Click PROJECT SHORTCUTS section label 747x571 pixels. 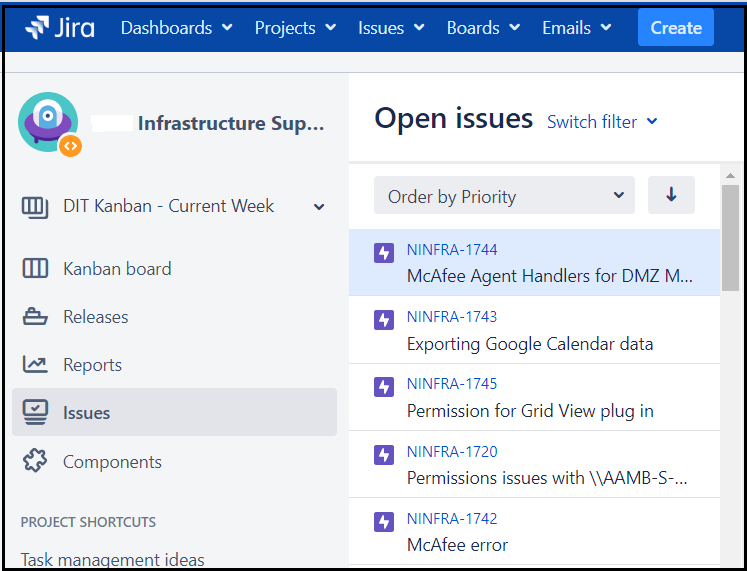pyautogui.click(x=88, y=522)
